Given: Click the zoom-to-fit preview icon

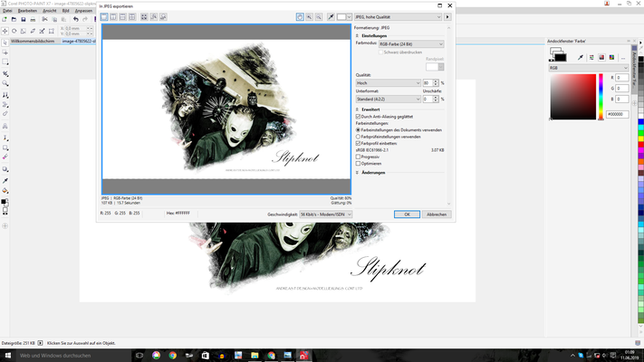Looking at the screenshot, I should coord(144,17).
